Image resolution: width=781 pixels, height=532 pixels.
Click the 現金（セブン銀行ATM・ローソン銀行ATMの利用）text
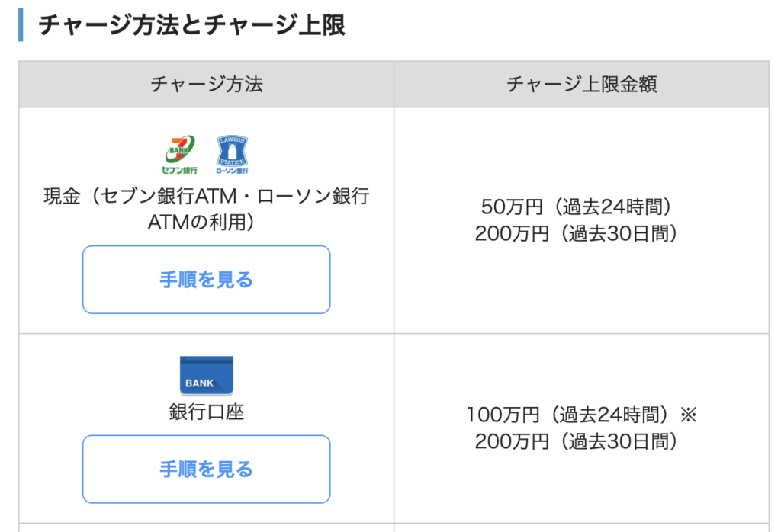click(x=206, y=210)
